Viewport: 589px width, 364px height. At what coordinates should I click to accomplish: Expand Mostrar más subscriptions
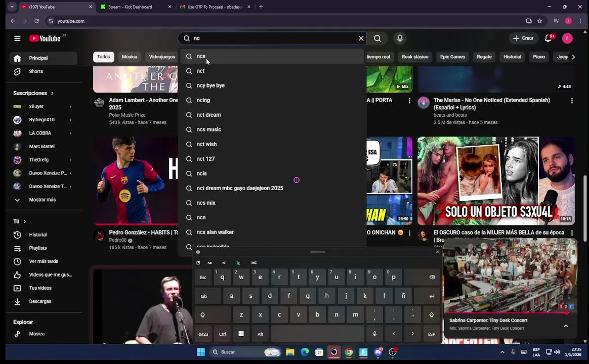pos(43,200)
